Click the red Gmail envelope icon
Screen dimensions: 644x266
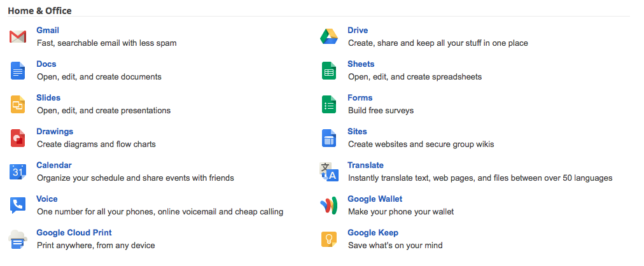click(18, 36)
